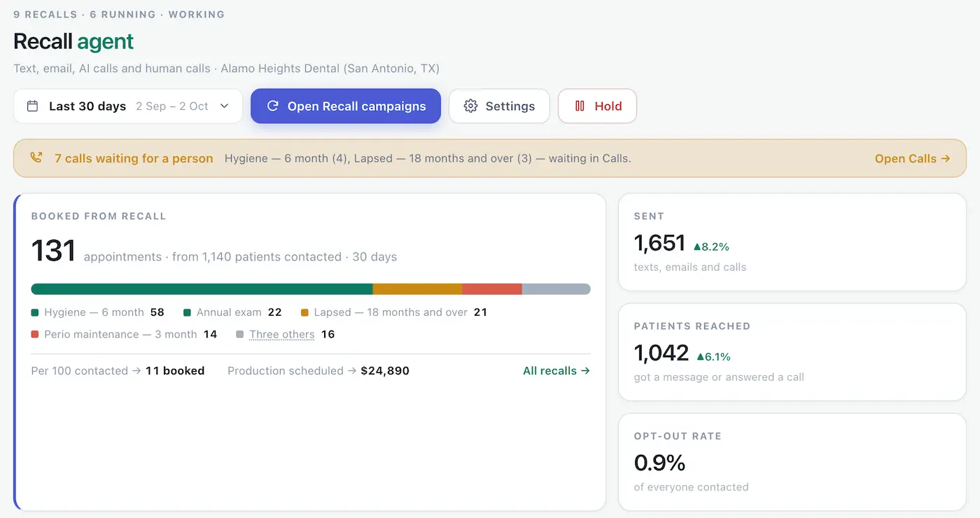980x518 pixels.
Task: Click the Three others gray swatch
Action: pos(240,335)
